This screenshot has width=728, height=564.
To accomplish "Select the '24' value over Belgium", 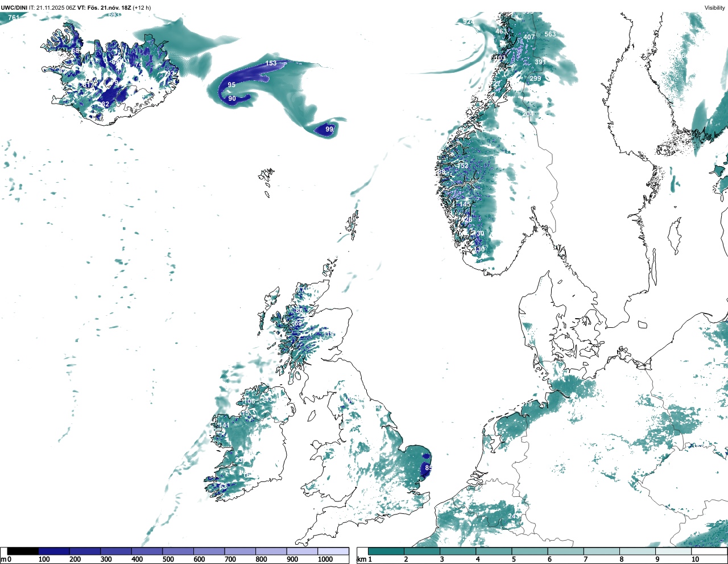I will click(512, 516).
